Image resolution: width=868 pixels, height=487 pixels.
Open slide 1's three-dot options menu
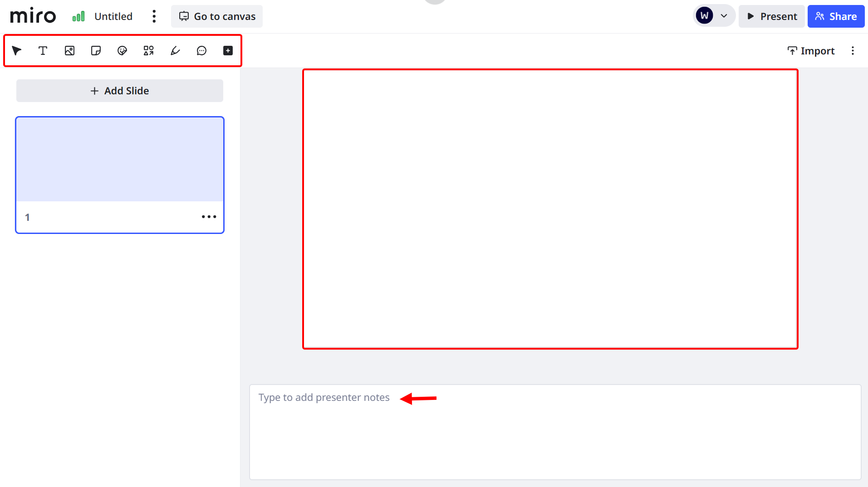point(209,217)
